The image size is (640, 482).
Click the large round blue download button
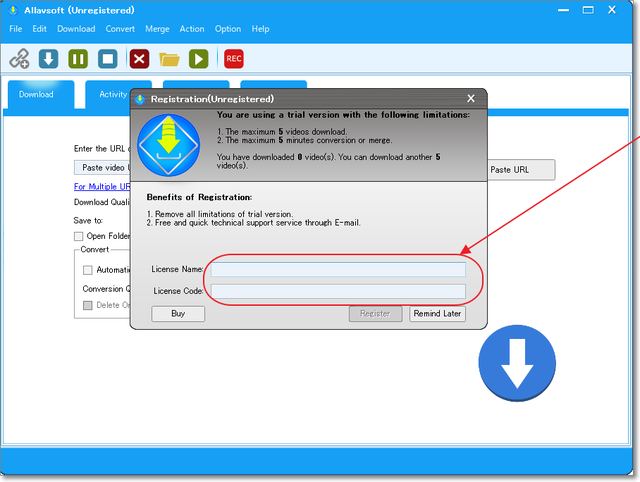[517, 363]
